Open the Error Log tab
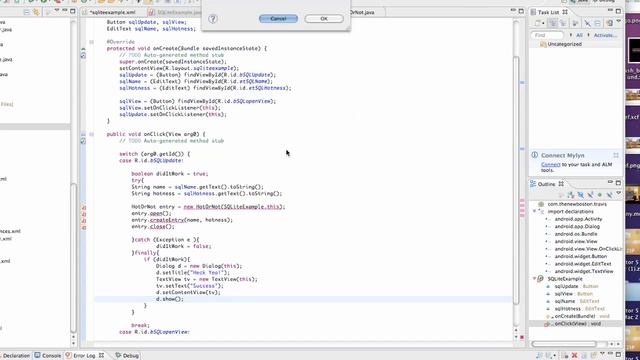The height and width of the screenshot is (360, 640). pos(84,356)
